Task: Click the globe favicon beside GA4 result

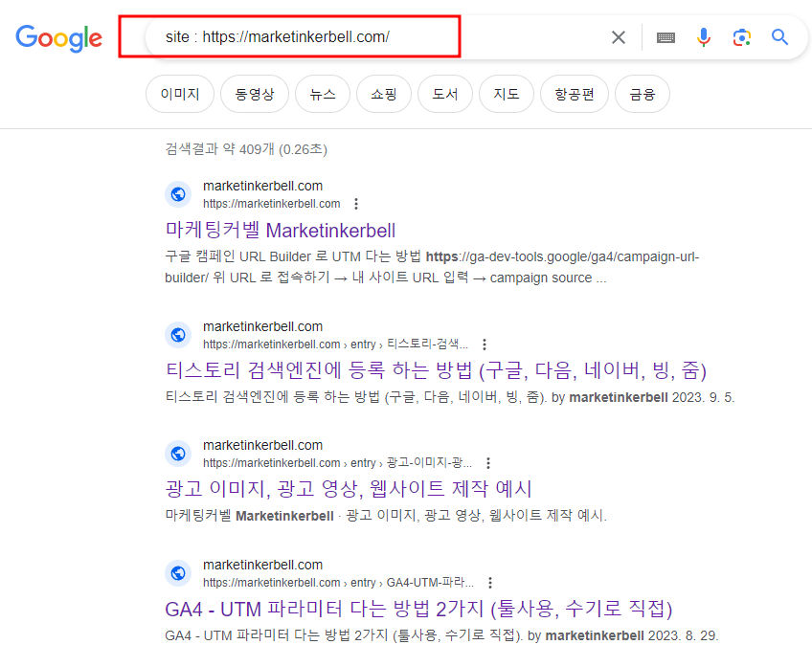Action: 178,572
